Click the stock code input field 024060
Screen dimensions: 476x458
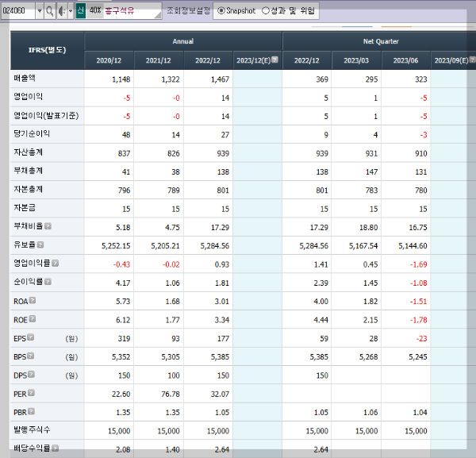(18, 11)
